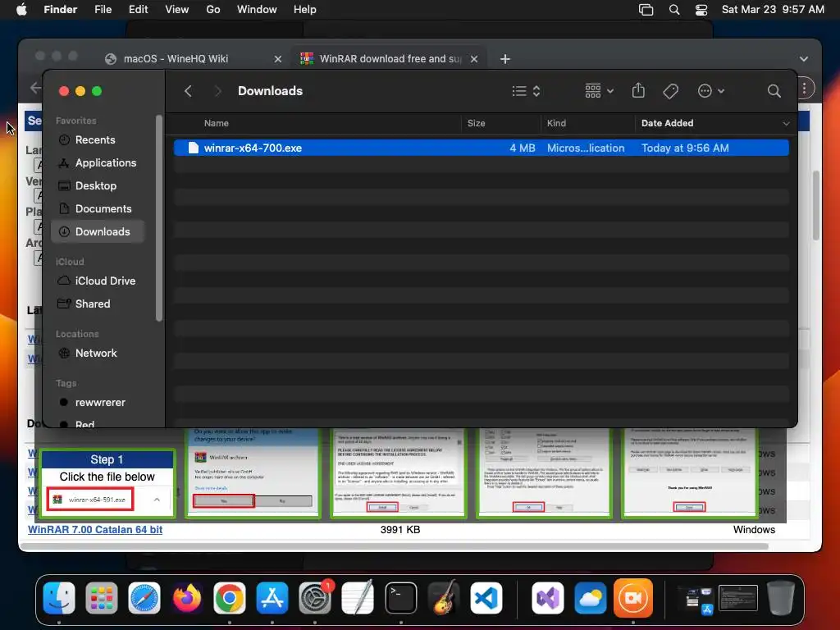
Task: Expand browser tab list chevron
Action: coord(803,59)
